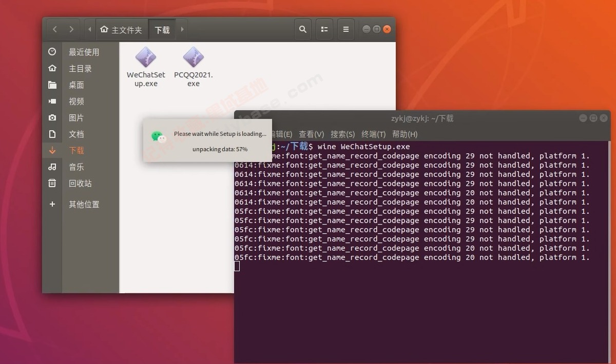Click the terminal vertical scrollbar

click(609, 251)
